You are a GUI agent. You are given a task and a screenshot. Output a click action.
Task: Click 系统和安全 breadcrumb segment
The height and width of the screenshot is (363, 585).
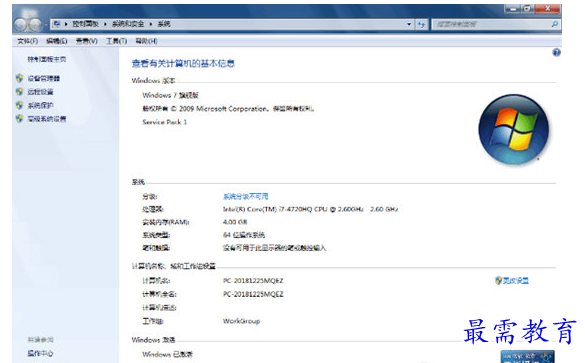128,24
